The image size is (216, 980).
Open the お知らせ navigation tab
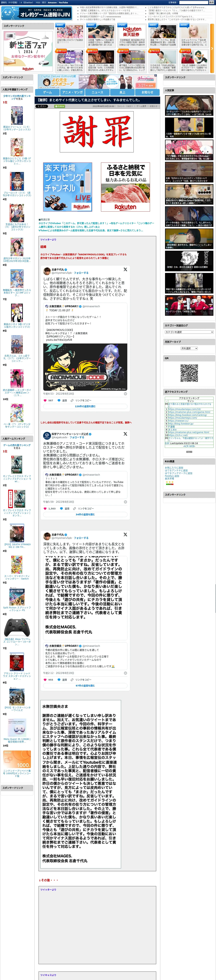click(148, 92)
